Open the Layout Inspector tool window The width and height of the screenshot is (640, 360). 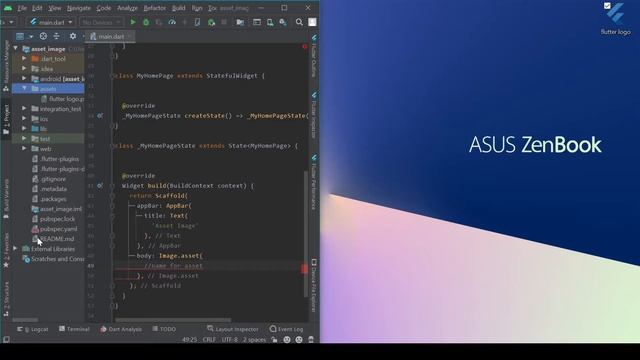233,329
